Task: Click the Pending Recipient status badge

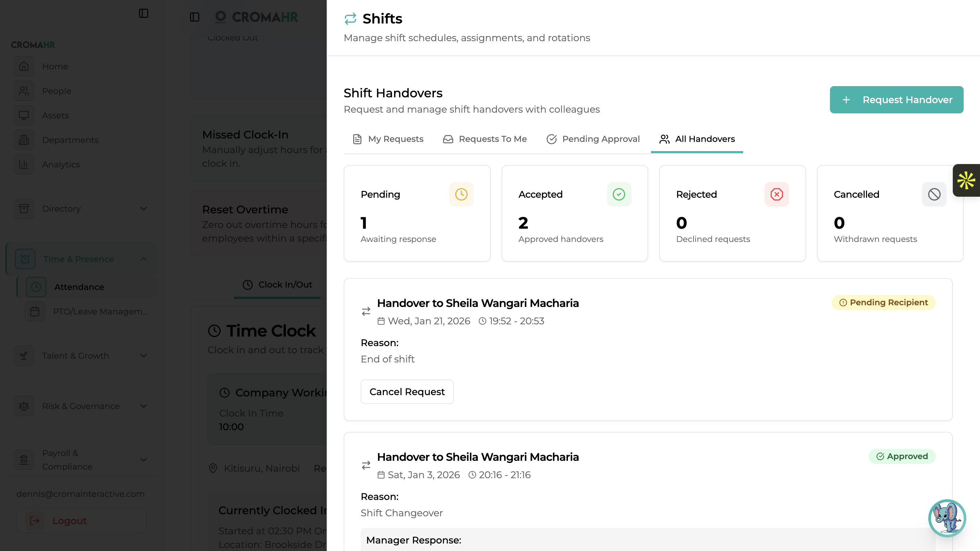Action: click(883, 303)
